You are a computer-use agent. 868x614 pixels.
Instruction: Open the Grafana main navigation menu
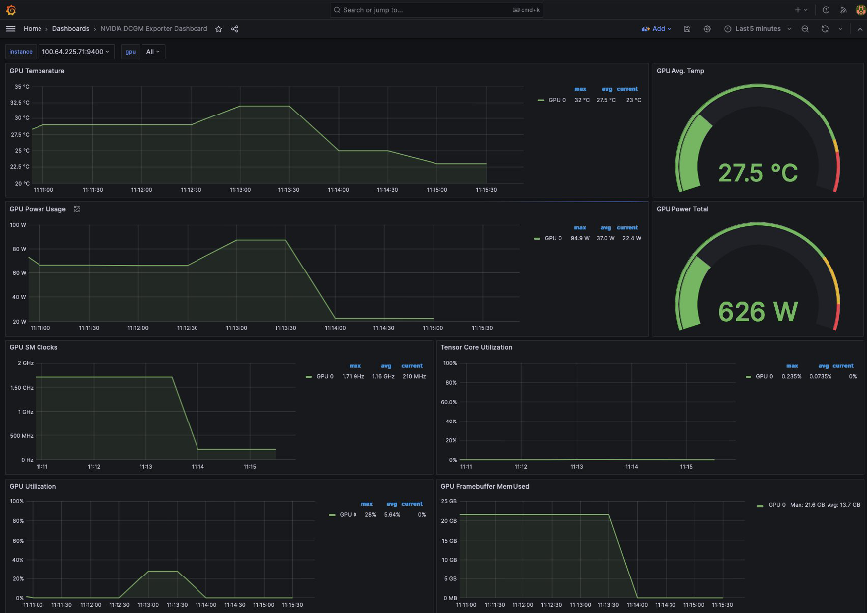click(10, 29)
